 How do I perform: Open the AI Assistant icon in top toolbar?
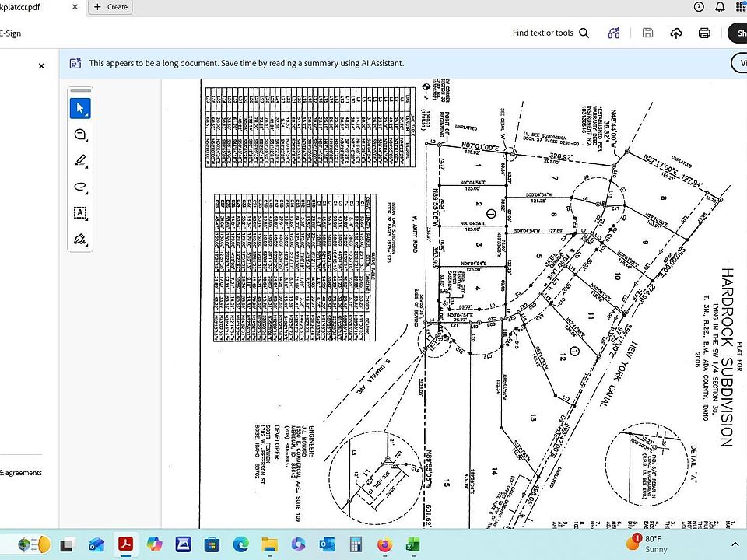(x=614, y=33)
